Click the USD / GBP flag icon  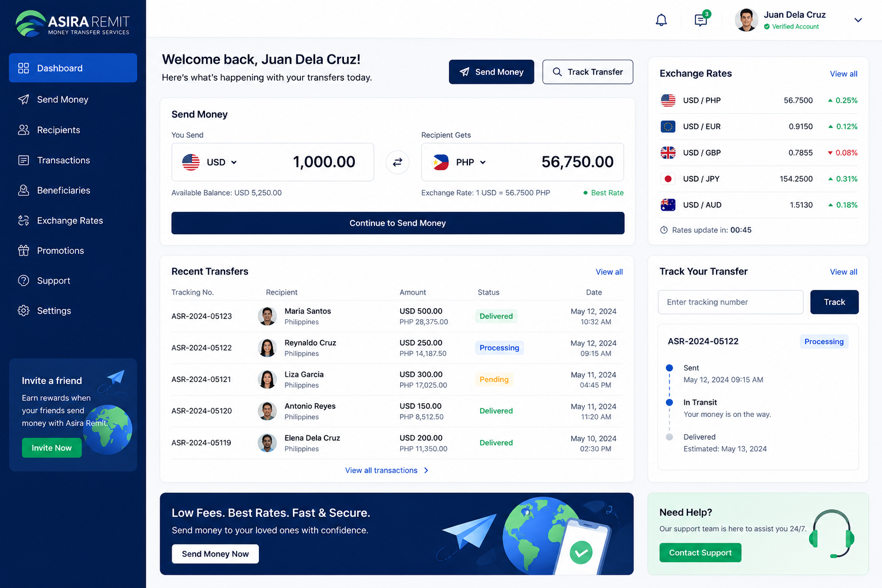(668, 153)
